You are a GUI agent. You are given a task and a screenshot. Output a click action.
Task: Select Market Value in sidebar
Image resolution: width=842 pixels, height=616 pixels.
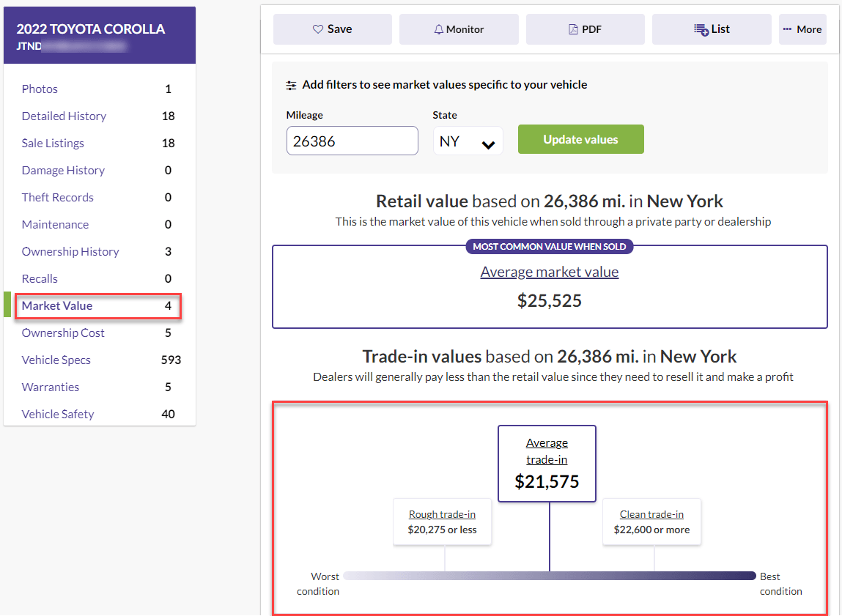(x=98, y=306)
